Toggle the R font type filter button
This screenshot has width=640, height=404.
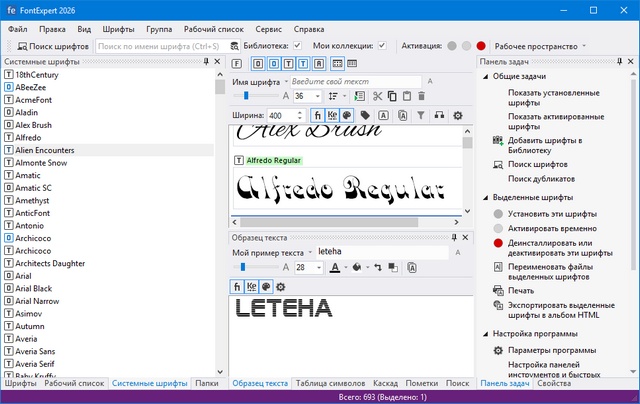click(x=319, y=64)
